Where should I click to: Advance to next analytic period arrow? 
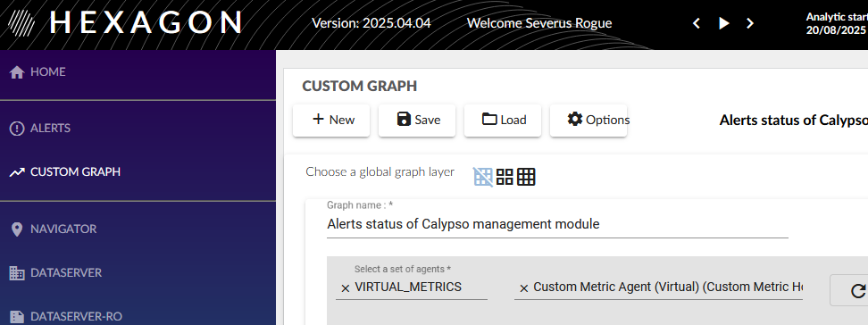750,23
